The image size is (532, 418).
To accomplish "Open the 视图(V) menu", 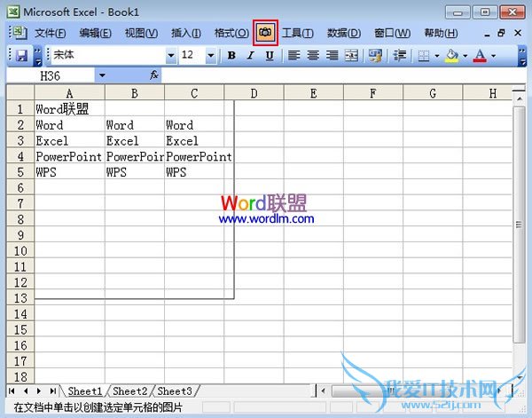I will click(x=142, y=33).
